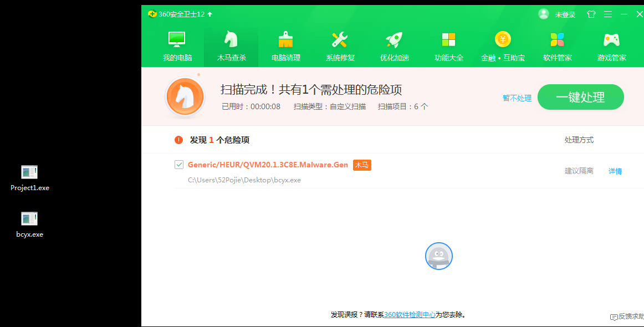
Task: Double-check bcyx.exe desktop icon
Action: 29,219
